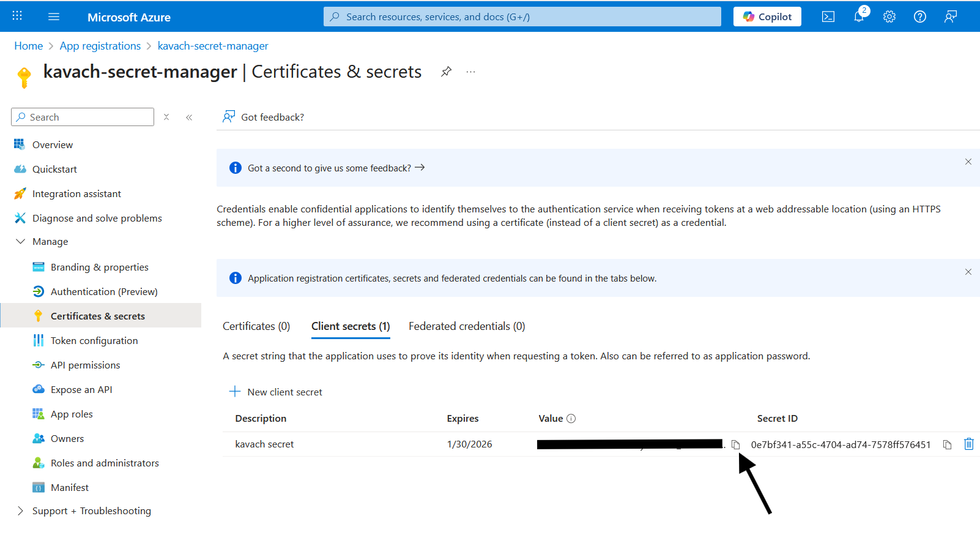Screen dimensions: 980x546
Task: Open portal settings gear
Action: [x=889, y=17]
